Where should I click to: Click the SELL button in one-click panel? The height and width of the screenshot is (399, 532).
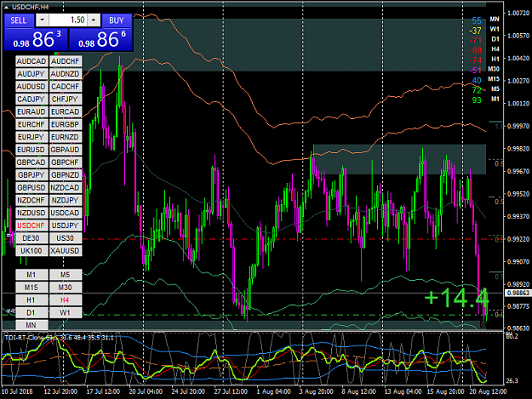(19, 20)
